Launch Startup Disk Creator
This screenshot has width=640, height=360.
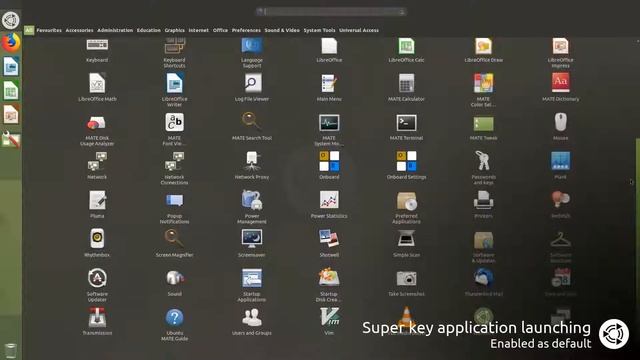point(329,284)
